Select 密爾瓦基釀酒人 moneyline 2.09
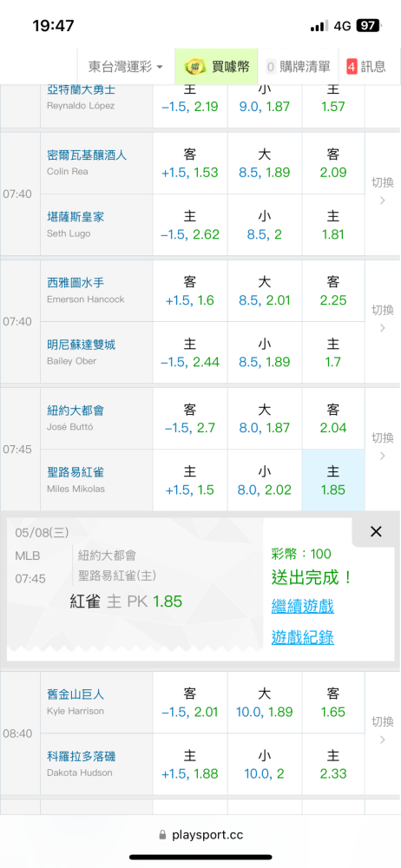The image size is (401, 868). [333, 163]
